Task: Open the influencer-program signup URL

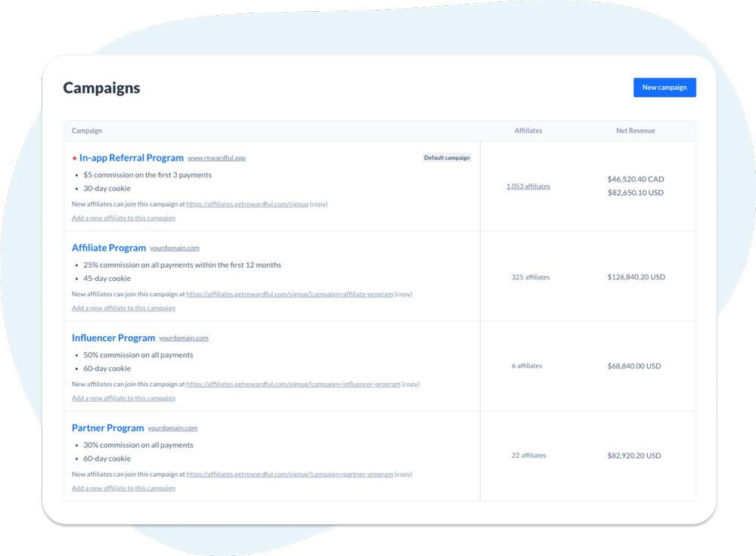Action: [x=293, y=384]
